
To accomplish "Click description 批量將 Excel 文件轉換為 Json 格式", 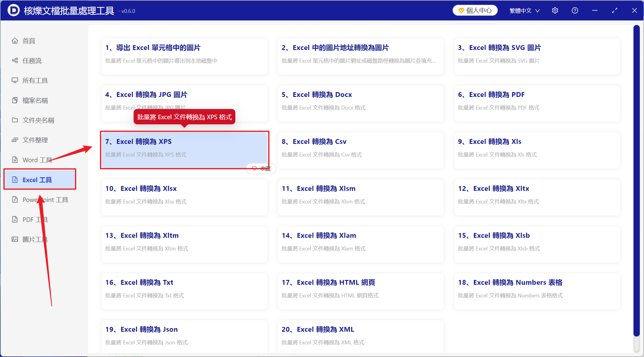I will [x=147, y=343].
